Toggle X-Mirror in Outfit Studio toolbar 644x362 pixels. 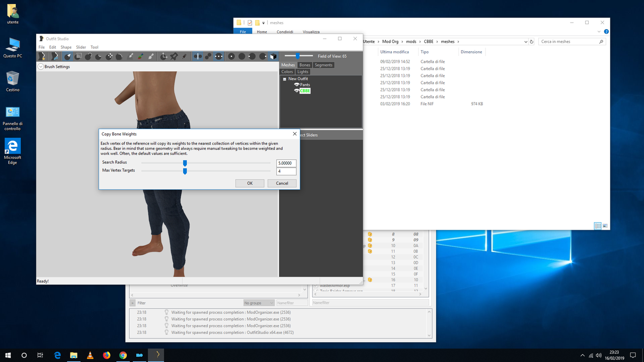click(x=197, y=56)
